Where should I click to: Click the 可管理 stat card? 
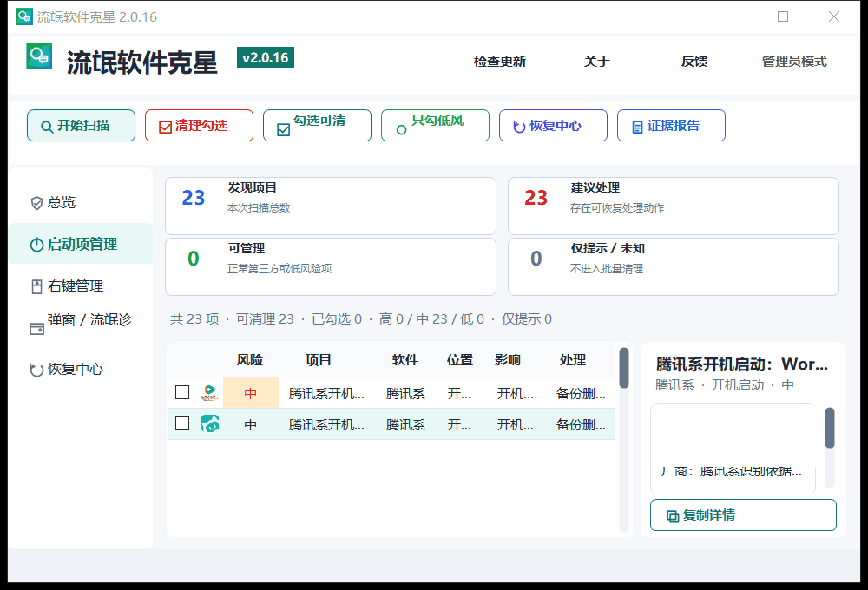(x=331, y=266)
